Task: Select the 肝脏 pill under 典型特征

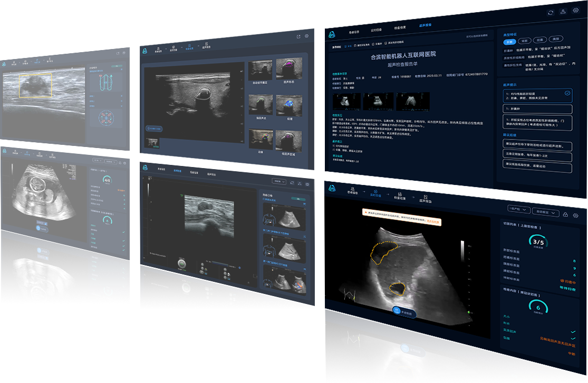Action: click(x=509, y=41)
